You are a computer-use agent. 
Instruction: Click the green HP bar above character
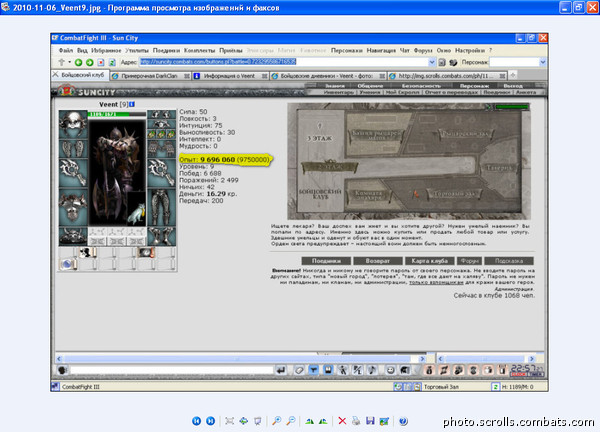coord(117,114)
